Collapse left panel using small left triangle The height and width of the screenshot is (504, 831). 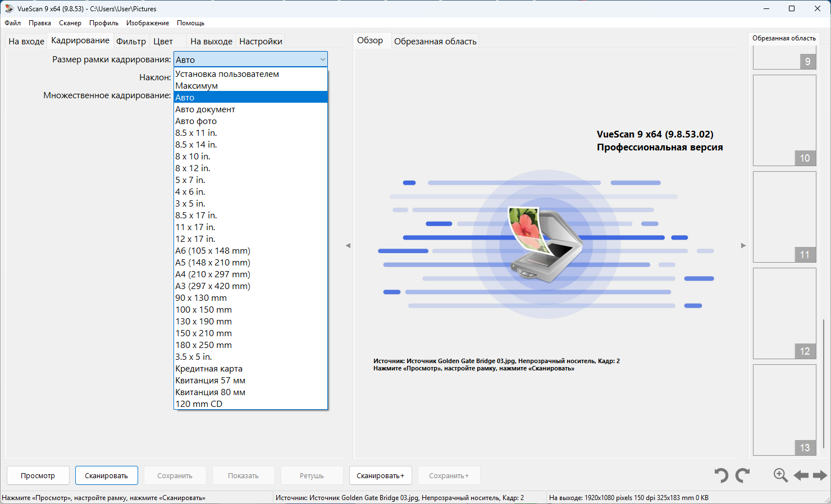point(348,245)
